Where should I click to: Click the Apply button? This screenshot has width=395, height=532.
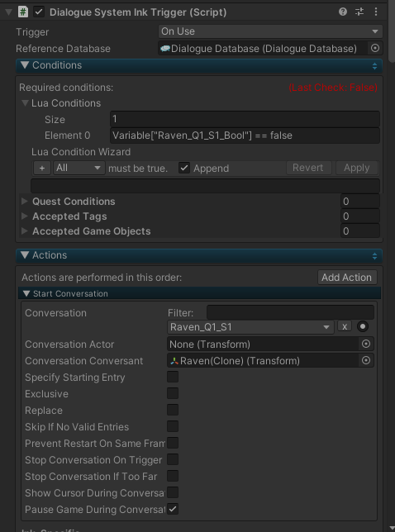[357, 168]
